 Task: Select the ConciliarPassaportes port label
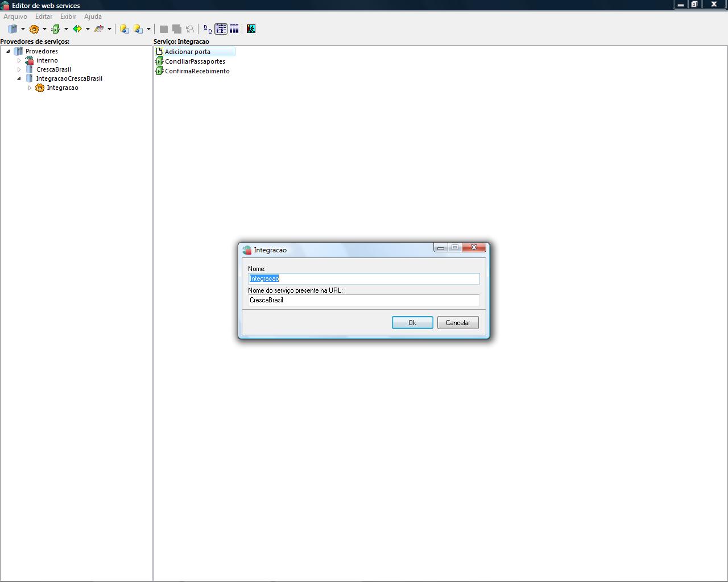click(x=195, y=61)
